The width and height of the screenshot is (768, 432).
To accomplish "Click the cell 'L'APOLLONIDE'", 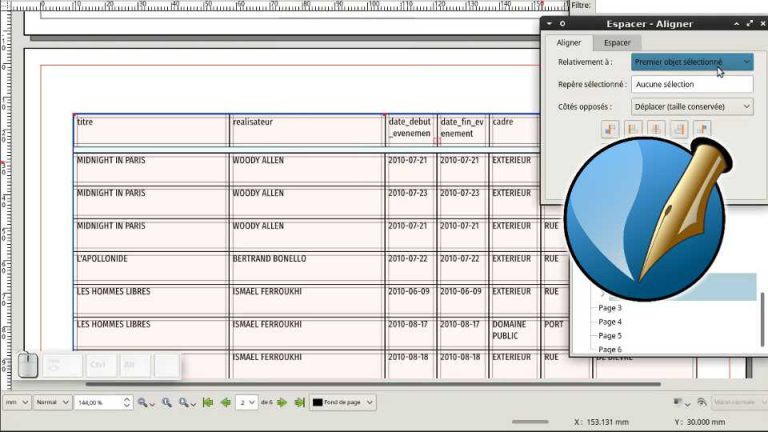I will [151, 267].
